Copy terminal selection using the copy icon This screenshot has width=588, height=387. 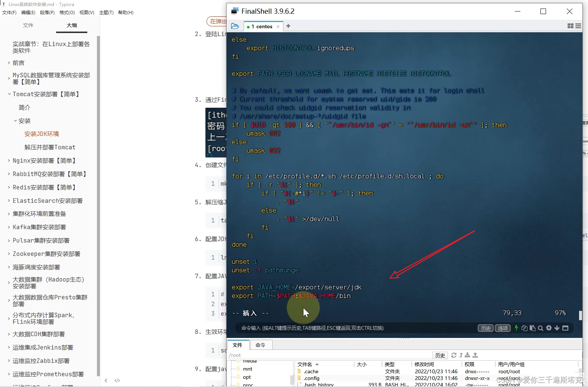524,328
